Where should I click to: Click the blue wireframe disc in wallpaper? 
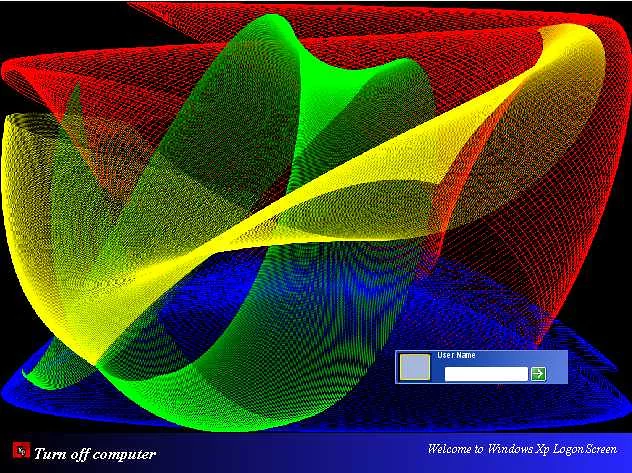[x=300, y=400]
